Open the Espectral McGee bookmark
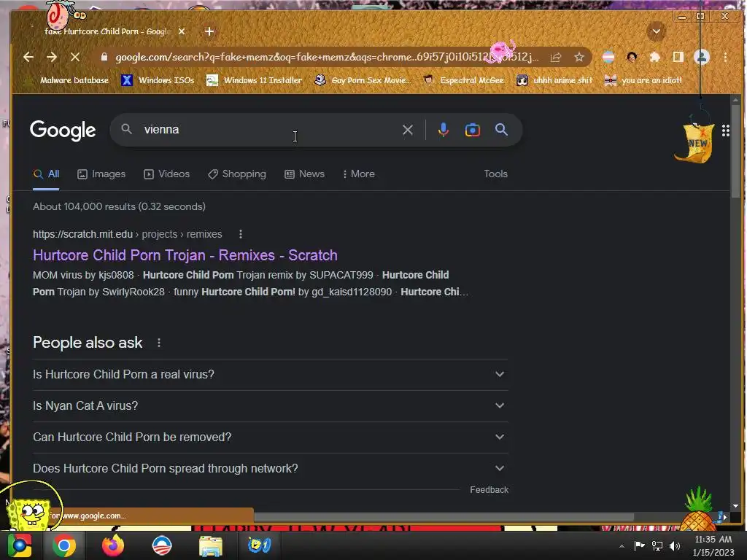747x560 pixels. 464,80
